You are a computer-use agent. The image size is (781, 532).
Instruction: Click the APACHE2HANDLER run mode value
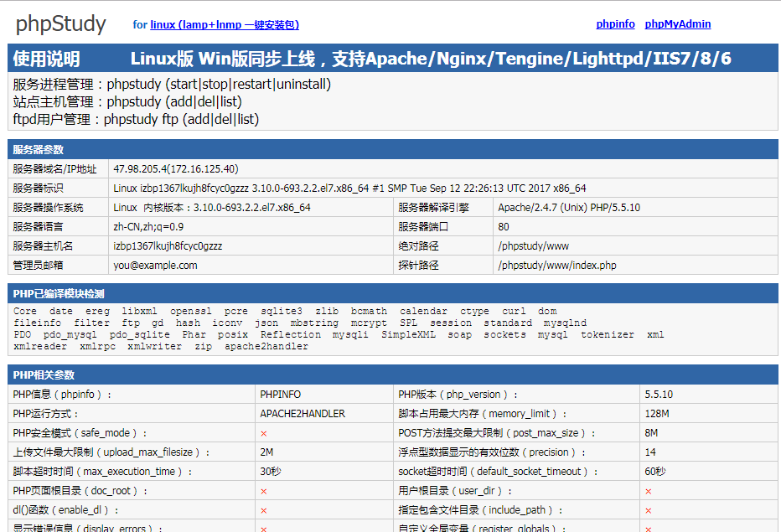pos(303,414)
